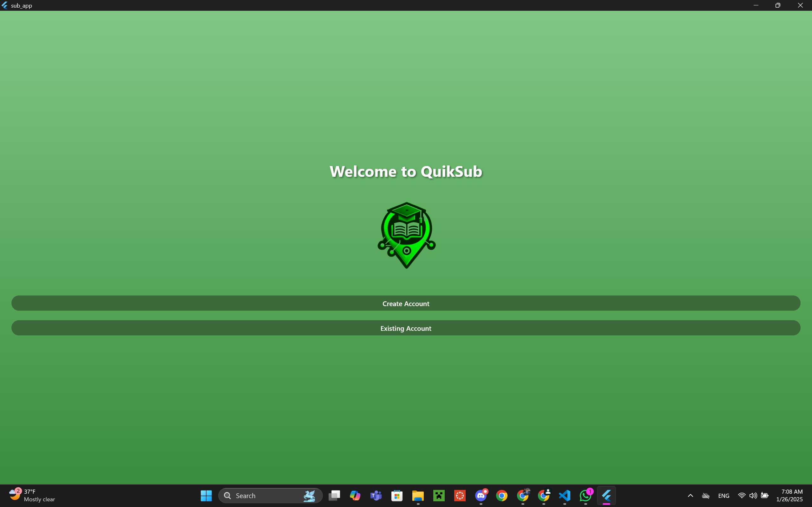Viewport: 812px width, 507px height.
Task: Open the clock and date flyout
Action: [x=789, y=495]
